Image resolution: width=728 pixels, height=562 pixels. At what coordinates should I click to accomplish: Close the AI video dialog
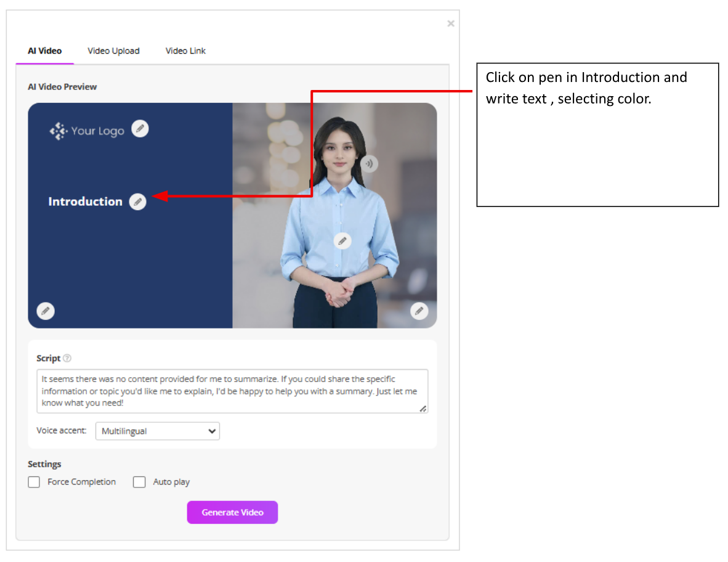pyautogui.click(x=450, y=23)
